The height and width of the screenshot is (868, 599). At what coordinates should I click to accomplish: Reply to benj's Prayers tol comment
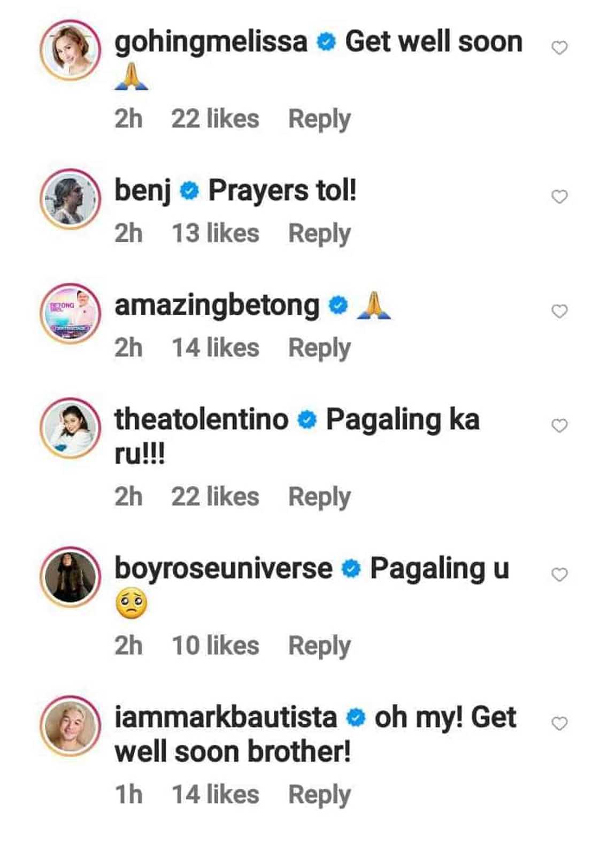(319, 233)
